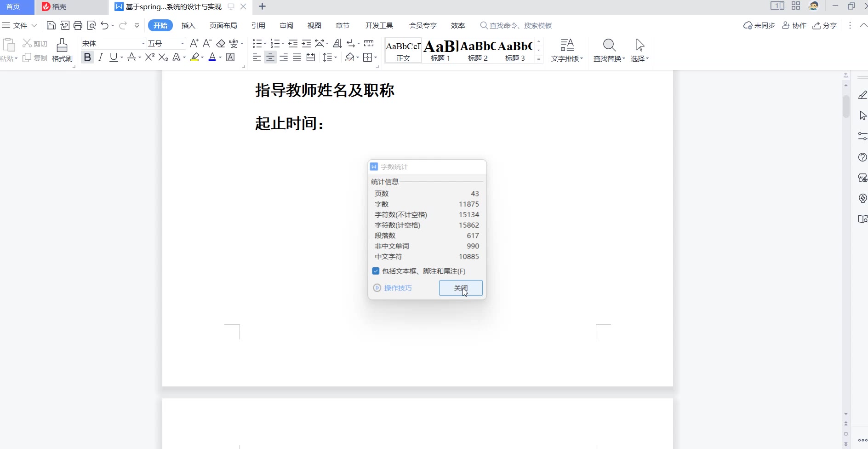868x449 pixels.
Task: Open the font name 宋体 dropdown
Action: tap(143, 43)
